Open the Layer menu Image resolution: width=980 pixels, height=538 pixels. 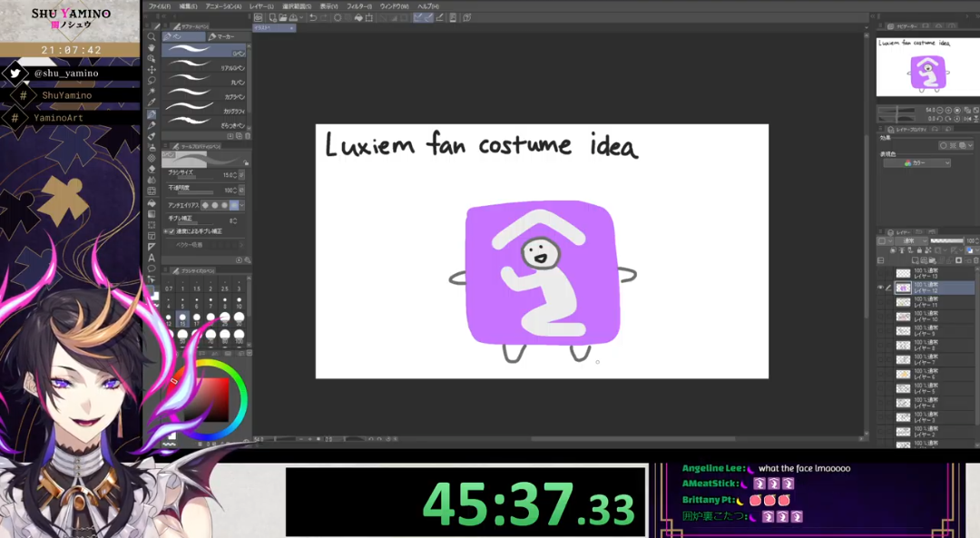click(x=261, y=6)
